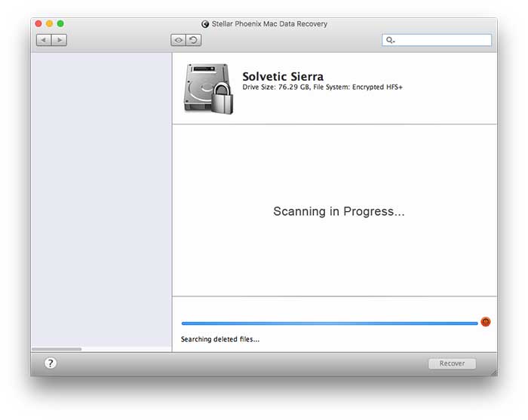Maximize the window with the green button

tap(60, 23)
